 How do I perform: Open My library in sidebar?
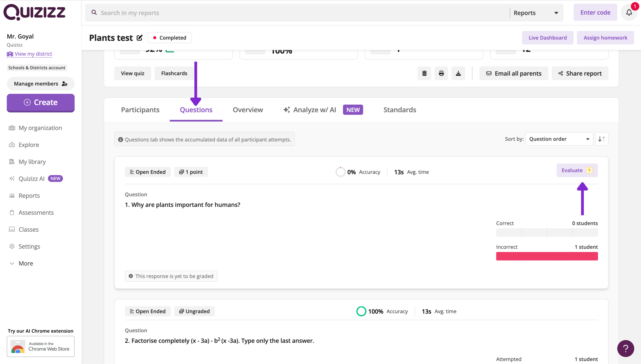[32, 162]
